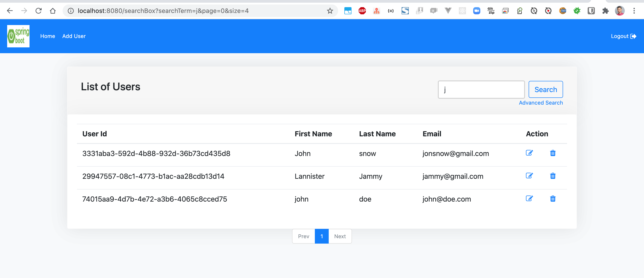Click edit icon for john doe row
This screenshot has width=644, height=278.
click(x=529, y=199)
